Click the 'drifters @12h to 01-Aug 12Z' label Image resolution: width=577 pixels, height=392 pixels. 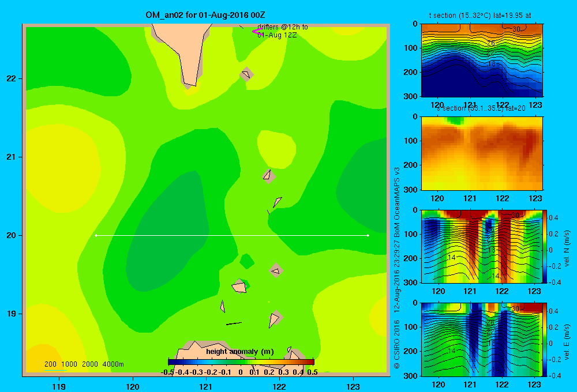(x=282, y=31)
